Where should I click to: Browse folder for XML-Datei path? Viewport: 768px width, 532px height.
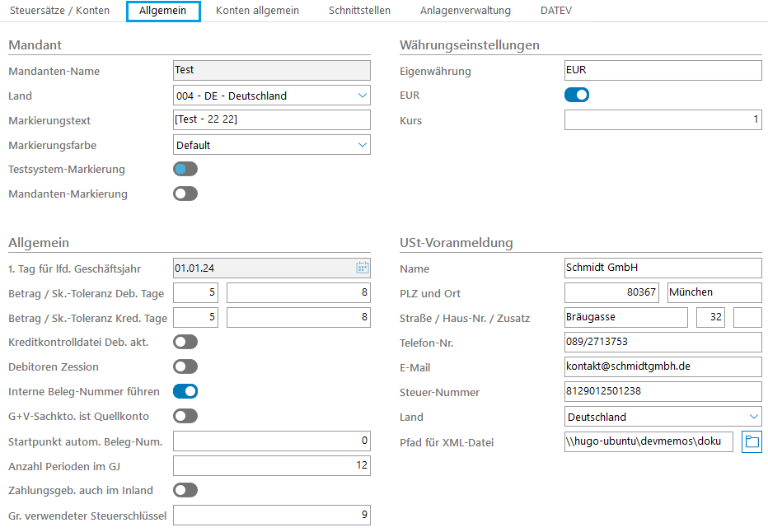click(x=752, y=441)
